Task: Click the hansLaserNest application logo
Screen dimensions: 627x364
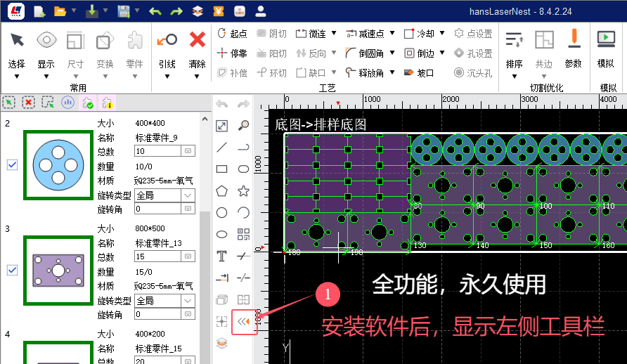Action: 16,11
